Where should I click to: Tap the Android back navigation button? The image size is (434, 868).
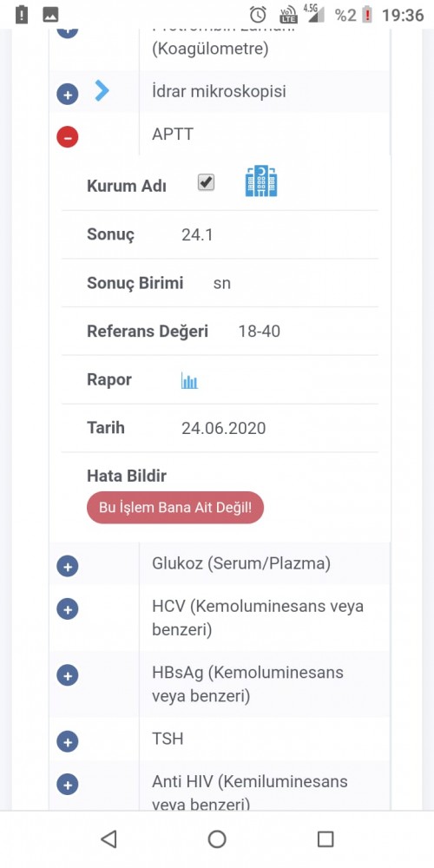(109, 839)
